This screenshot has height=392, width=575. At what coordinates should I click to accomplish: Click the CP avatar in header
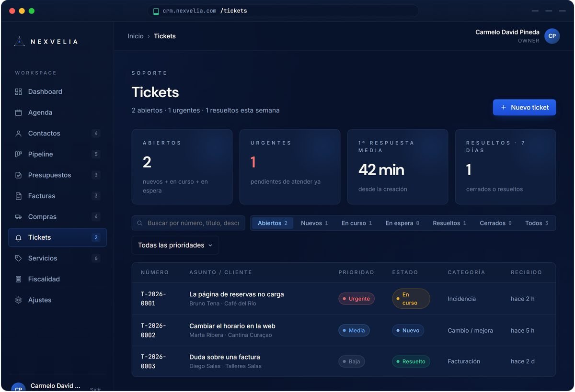tap(552, 36)
